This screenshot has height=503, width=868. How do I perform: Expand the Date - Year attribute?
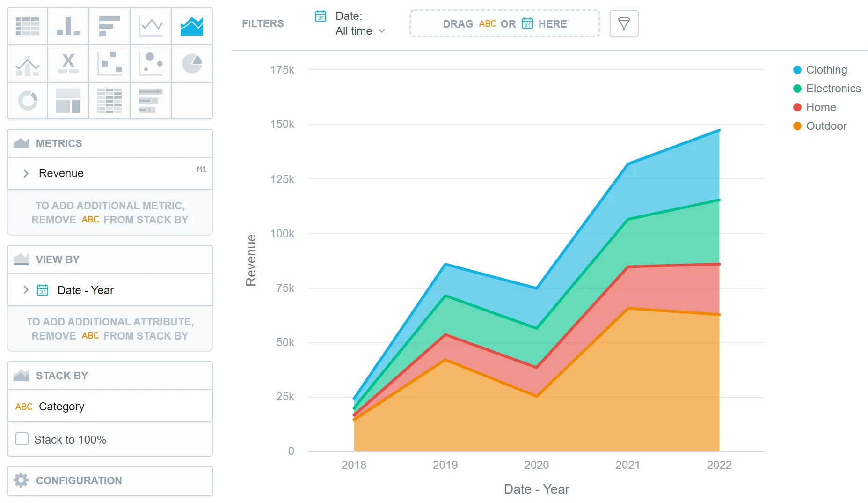[x=26, y=290]
